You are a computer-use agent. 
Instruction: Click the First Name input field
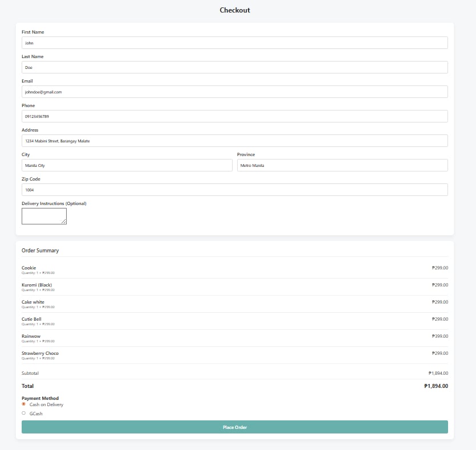click(x=234, y=43)
